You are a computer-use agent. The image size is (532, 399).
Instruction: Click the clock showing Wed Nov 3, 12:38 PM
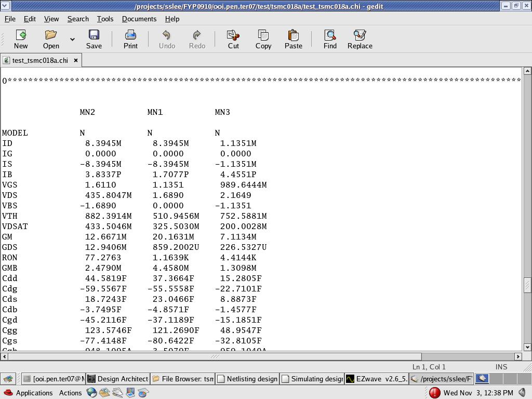[x=478, y=393]
